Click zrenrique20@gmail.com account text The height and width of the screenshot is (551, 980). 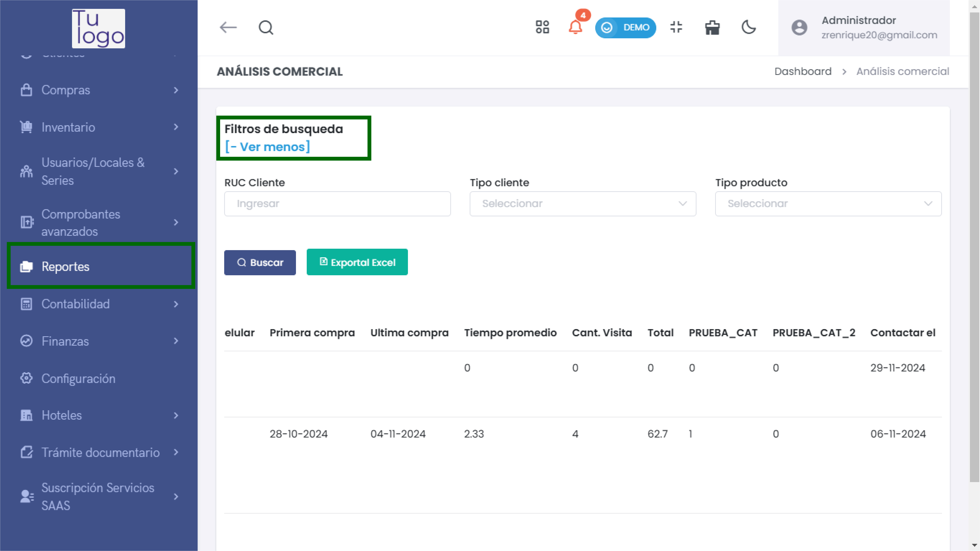[879, 35]
